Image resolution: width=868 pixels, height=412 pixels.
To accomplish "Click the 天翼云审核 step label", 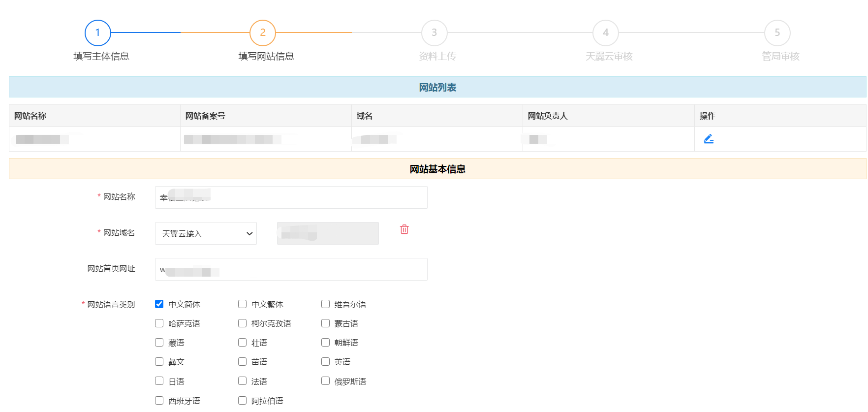I will click(x=609, y=56).
